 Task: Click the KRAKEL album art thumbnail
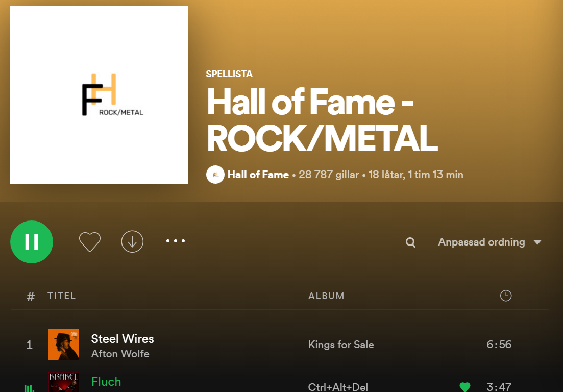pyautogui.click(x=64, y=382)
